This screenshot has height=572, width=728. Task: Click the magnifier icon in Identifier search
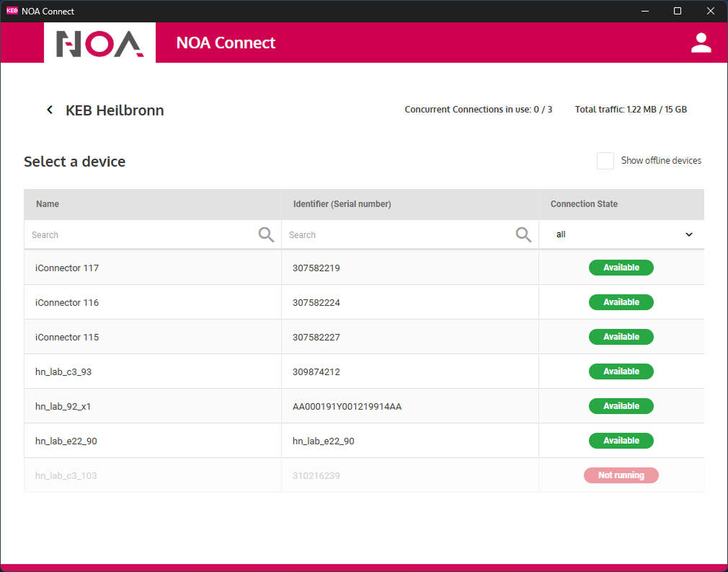523,234
